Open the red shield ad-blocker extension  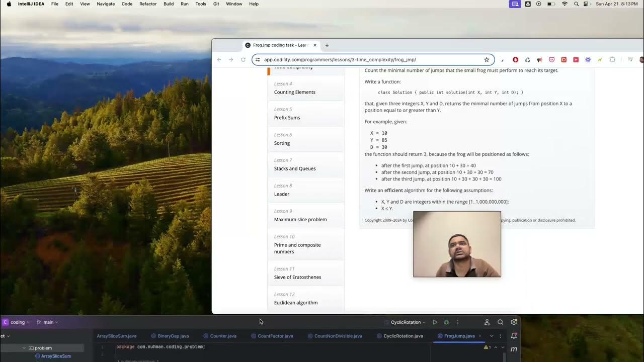coord(515,59)
